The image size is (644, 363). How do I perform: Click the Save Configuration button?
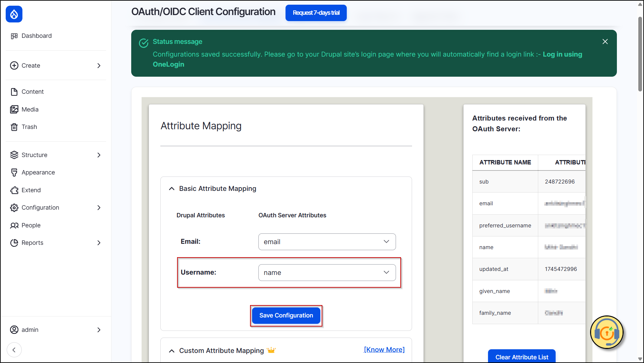[286, 315]
